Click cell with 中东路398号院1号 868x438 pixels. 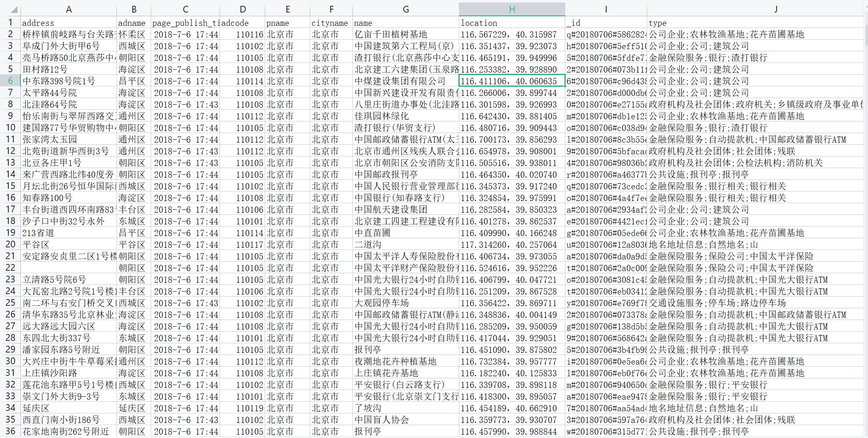69,81
